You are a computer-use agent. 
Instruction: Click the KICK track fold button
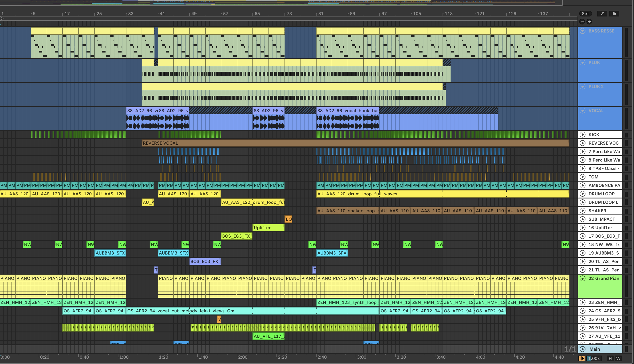point(583,135)
